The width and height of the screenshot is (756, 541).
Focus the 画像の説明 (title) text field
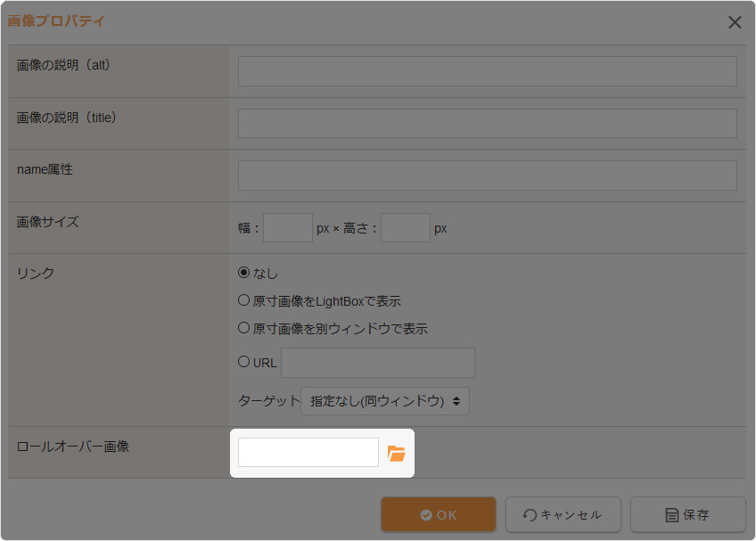pyautogui.click(x=487, y=123)
